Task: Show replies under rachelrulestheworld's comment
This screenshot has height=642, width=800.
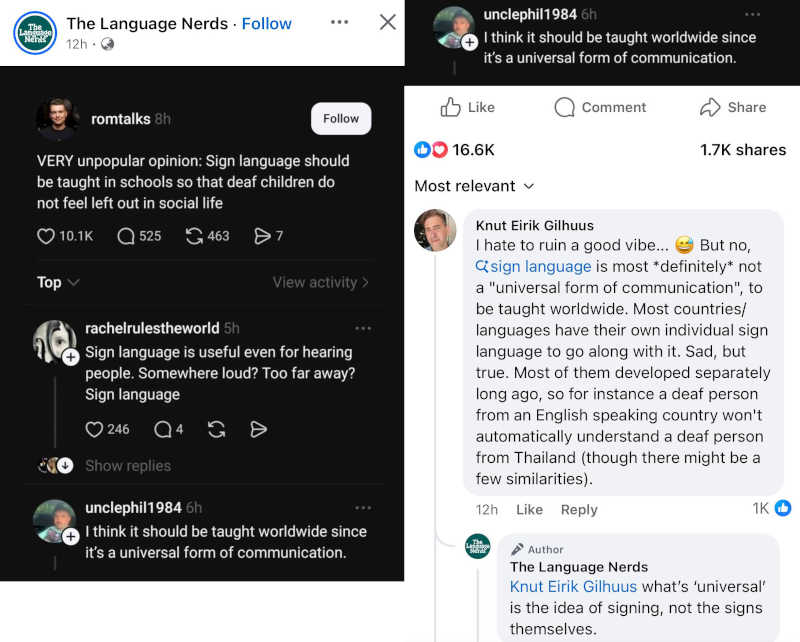Action: point(127,465)
